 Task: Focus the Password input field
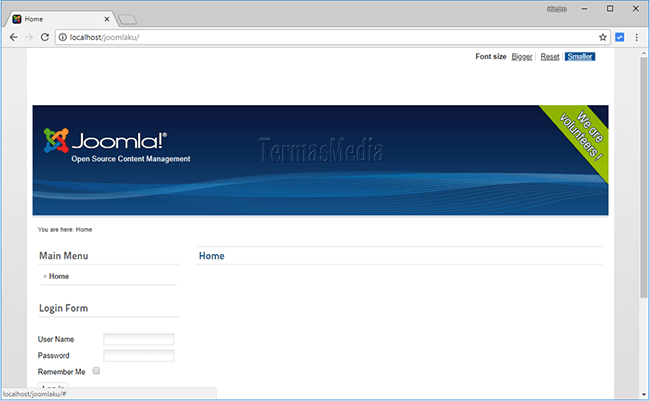tap(138, 355)
